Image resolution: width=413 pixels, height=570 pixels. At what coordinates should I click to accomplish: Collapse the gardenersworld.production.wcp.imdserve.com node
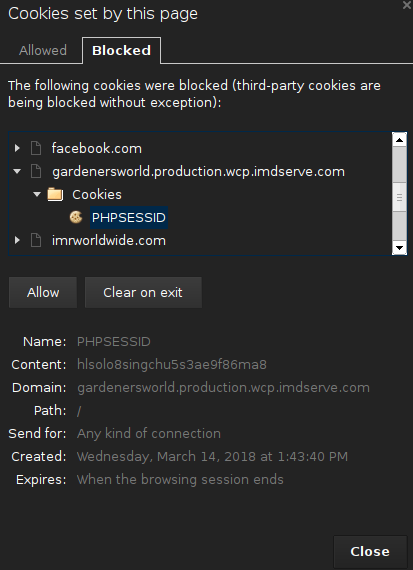point(17,171)
